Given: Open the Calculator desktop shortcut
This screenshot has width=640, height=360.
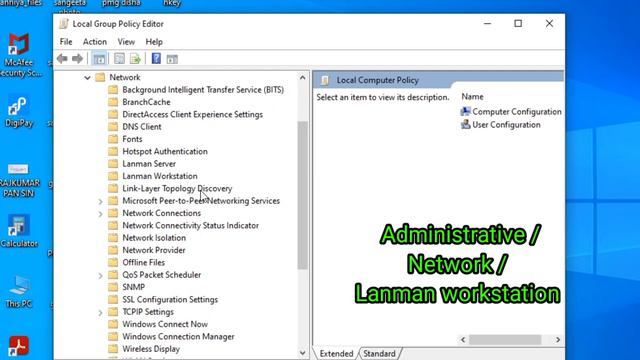Looking at the screenshot, I should (19, 231).
